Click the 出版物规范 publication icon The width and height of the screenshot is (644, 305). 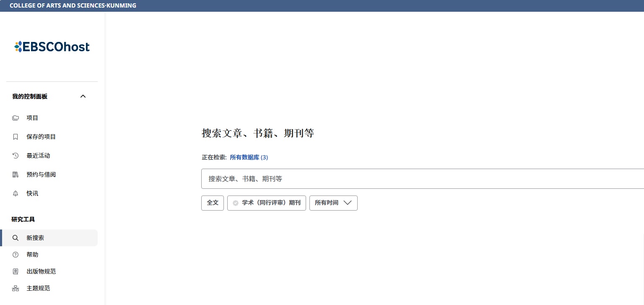tap(16, 271)
